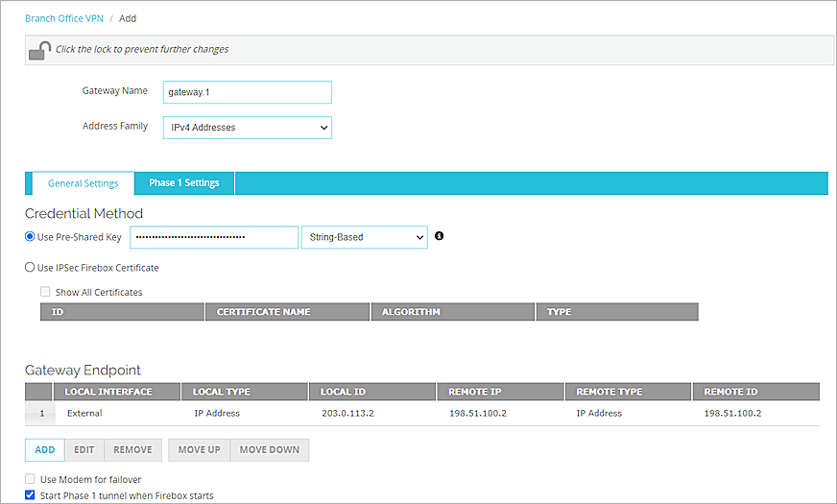The image size is (837, 504).
Task: Click the Gateway Name input field
Action: coord(247,92)
